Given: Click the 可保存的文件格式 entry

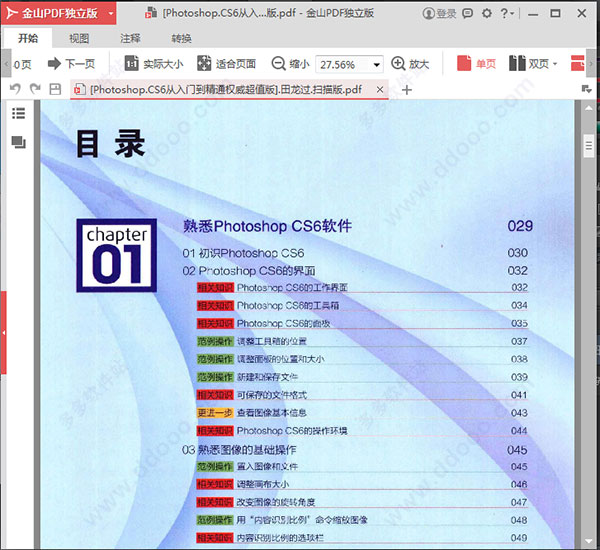Looking at the screenshot, I should pyautogui.click(x=272, y=395).
